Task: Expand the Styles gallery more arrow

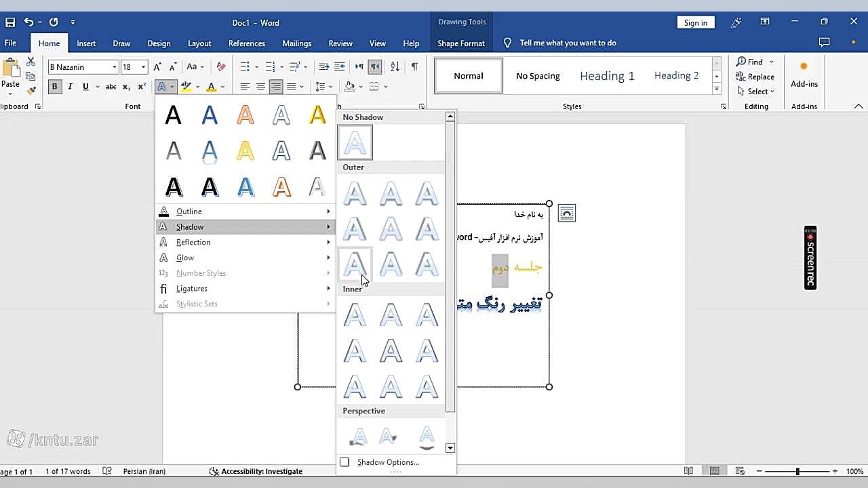Action: 716,90
